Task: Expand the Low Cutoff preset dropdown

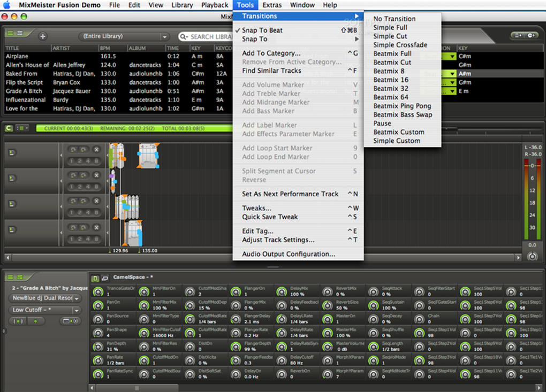Action: coord(77,310)
